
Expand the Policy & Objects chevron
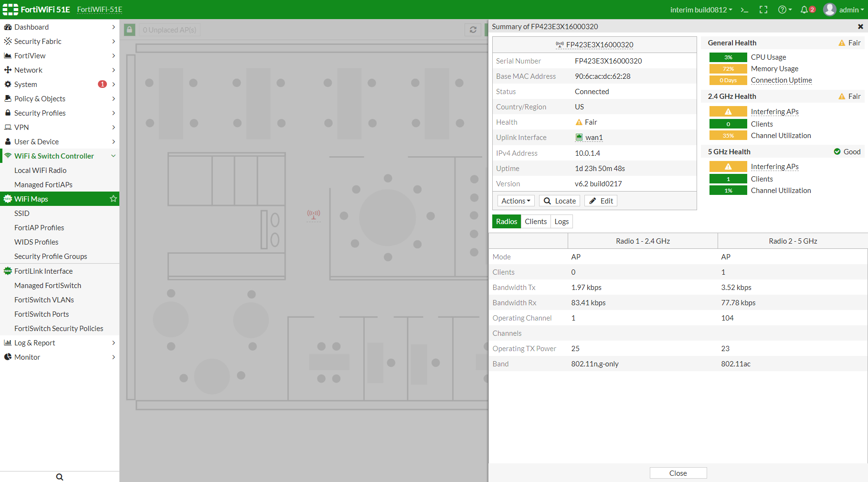click(114, 99)
